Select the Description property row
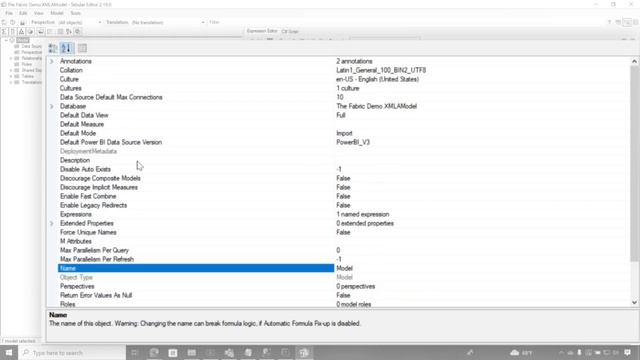The width and height of the screenshot is (640, 360). coord(196,160)
